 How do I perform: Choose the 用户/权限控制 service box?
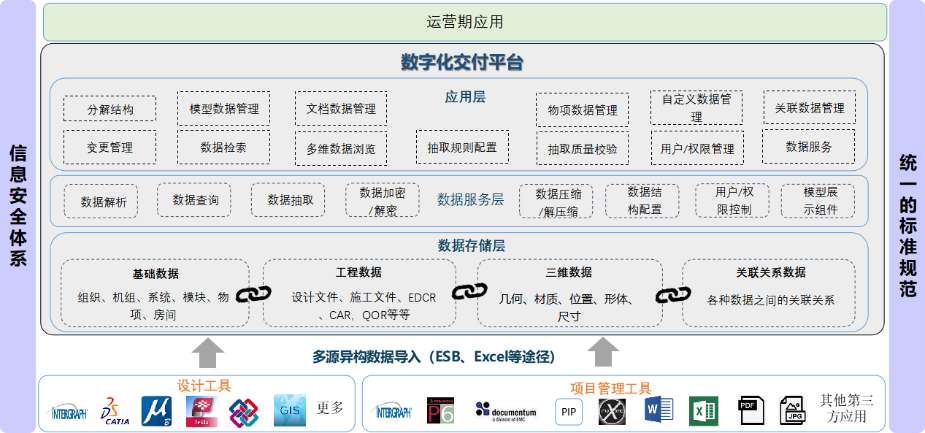(732, 201)
